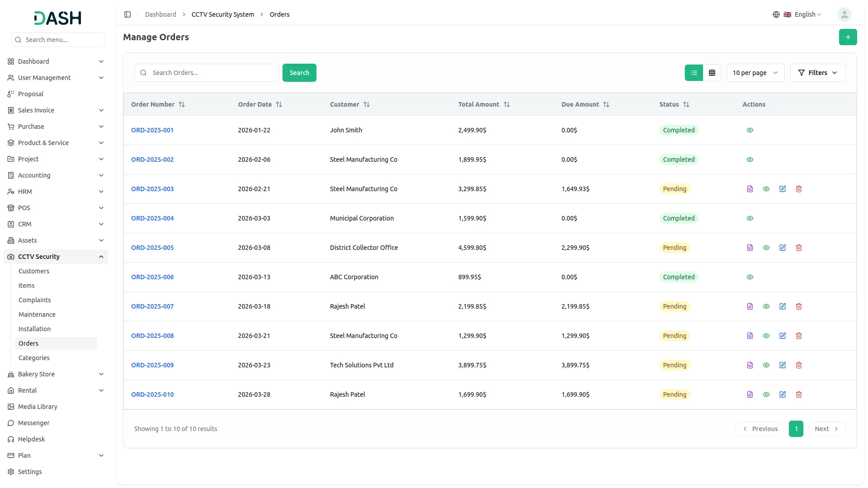Delete order ORD-2025-003 with trash icon

[x=799, y=189]
